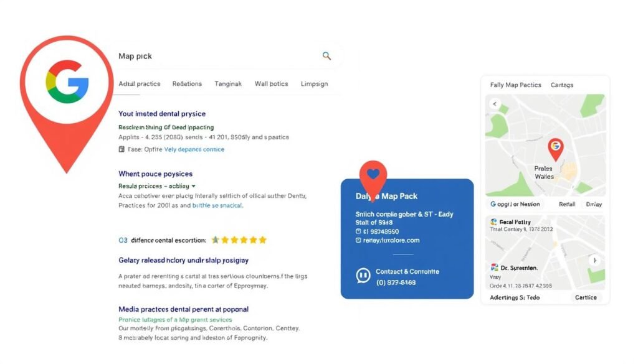Click the icon beside Resal Pellry listing
The height and width of the screenshot is (364, 638).
point(494,222)
